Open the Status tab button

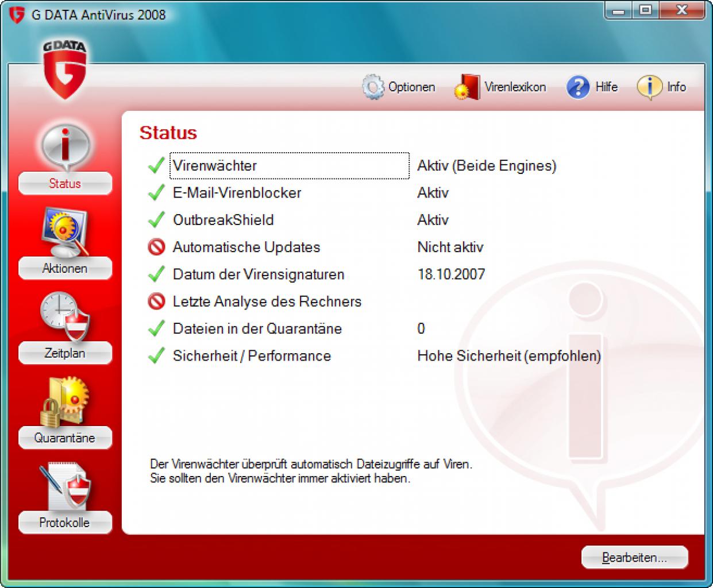click(65, 184)
